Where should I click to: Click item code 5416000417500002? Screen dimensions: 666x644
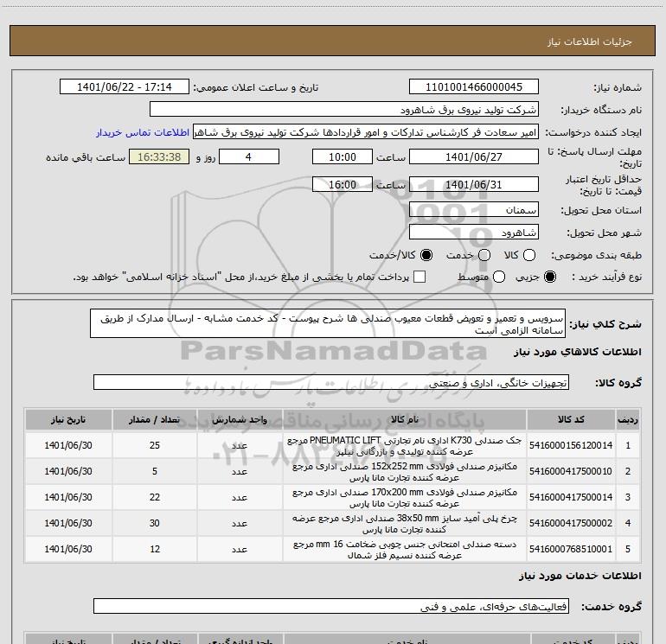pyautogui.click(x=571, y=523)
